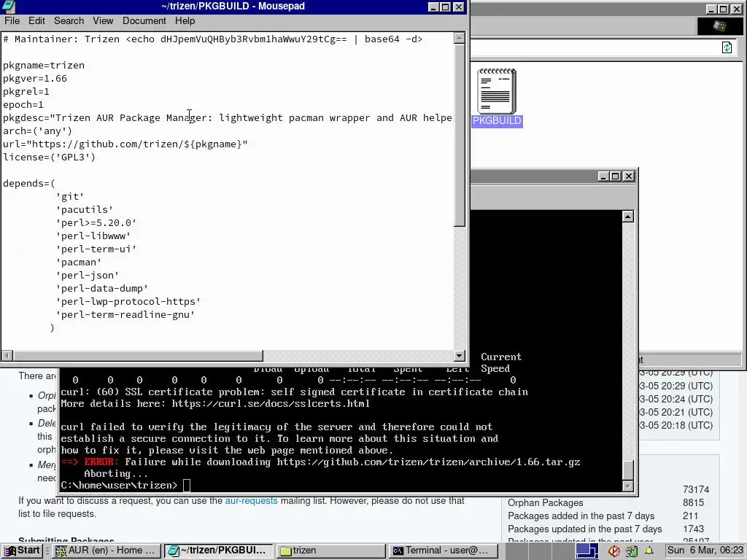Click Orphan Packages count 8815 on AUR page

[x=693, y=503]
